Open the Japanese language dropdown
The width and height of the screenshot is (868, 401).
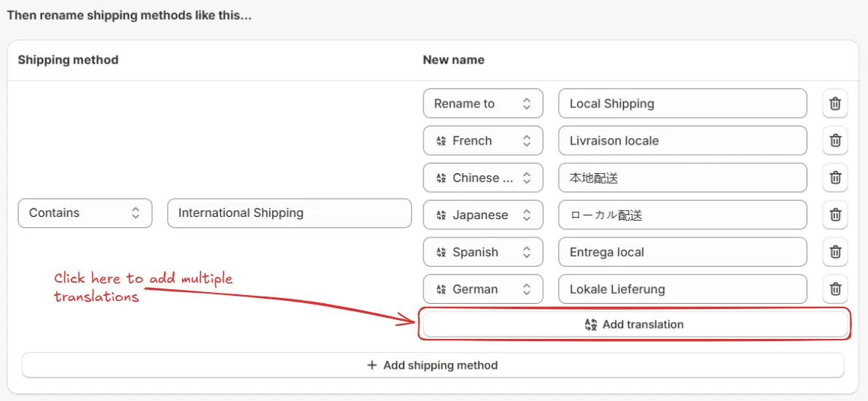click(483, 215)
